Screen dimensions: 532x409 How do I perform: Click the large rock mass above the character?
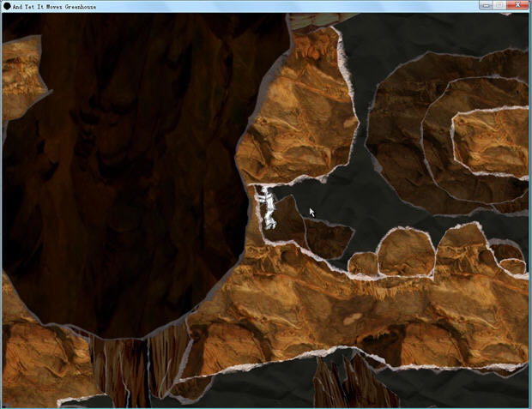click(x=300, y=111)
